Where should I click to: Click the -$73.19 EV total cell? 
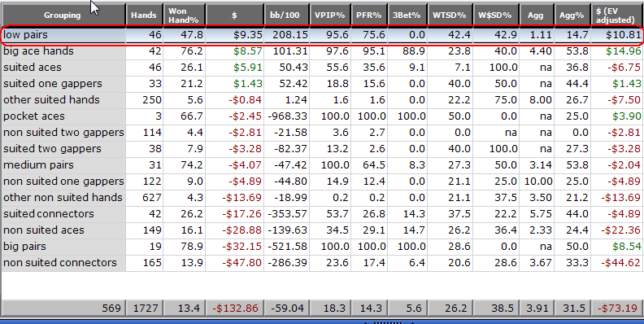point(617,308)
